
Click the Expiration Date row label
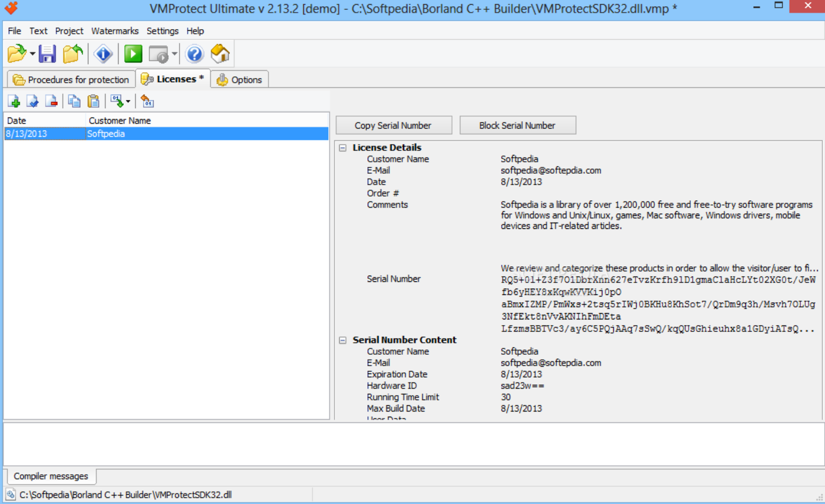pyautogui.click(x=397, y=374)
